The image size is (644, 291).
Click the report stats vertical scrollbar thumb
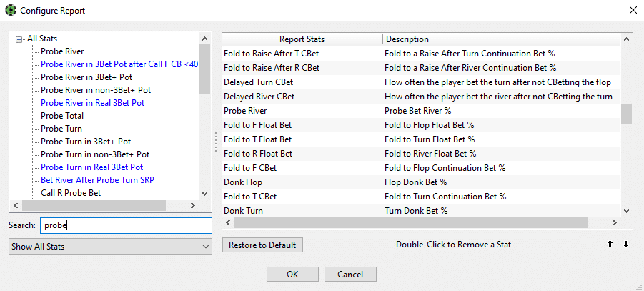tap(626, 114)
